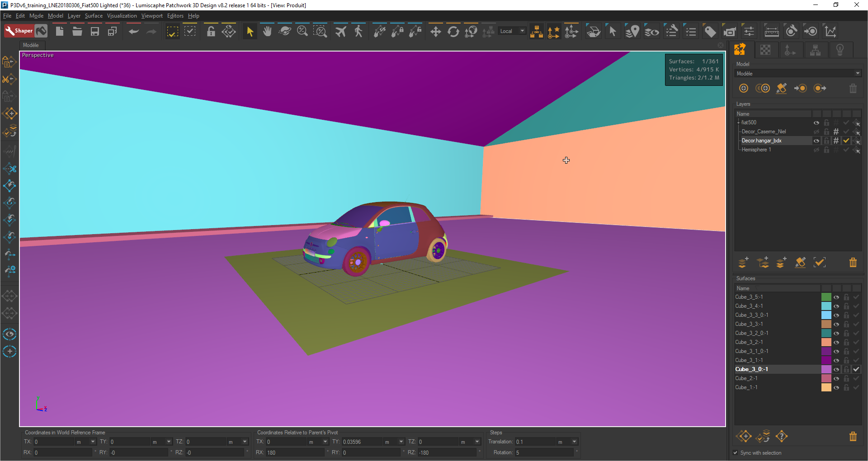This screenshot has height=461, width=868.
Task: Activate the walk navigation mode icon
Action: click(x=359, y=31)
